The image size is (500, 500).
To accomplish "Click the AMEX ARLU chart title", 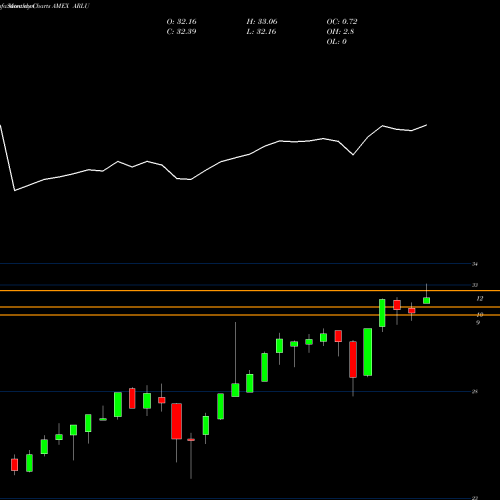I will coord(71,6).
